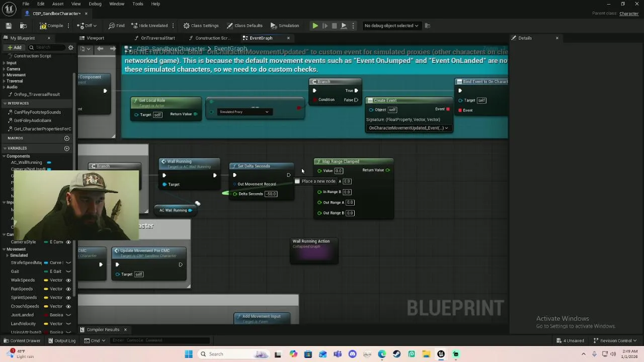
Task: Edit Map Range Clamped Value field
Action: (x=339, y=171)
